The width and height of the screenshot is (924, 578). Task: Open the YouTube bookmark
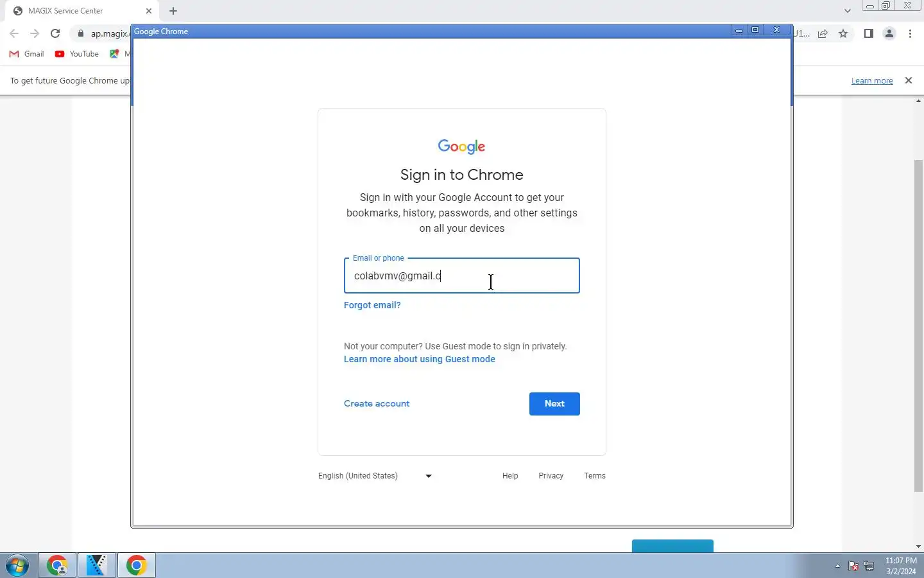tap(77, 54)
